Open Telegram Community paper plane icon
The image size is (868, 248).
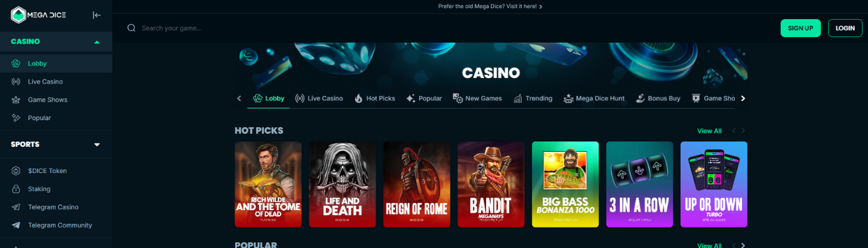(16, 225)
